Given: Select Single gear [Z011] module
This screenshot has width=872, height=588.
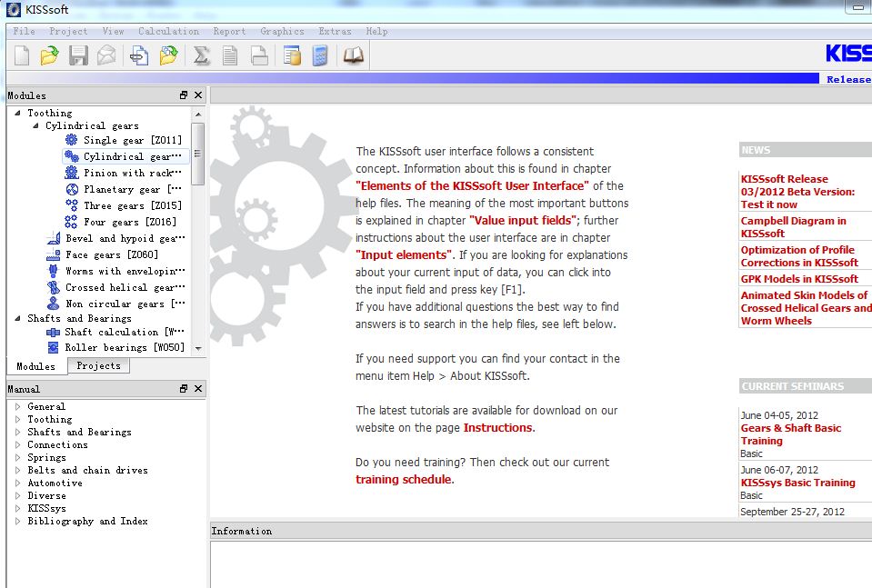Looking at the screenshot, I should tap(124, 140).
